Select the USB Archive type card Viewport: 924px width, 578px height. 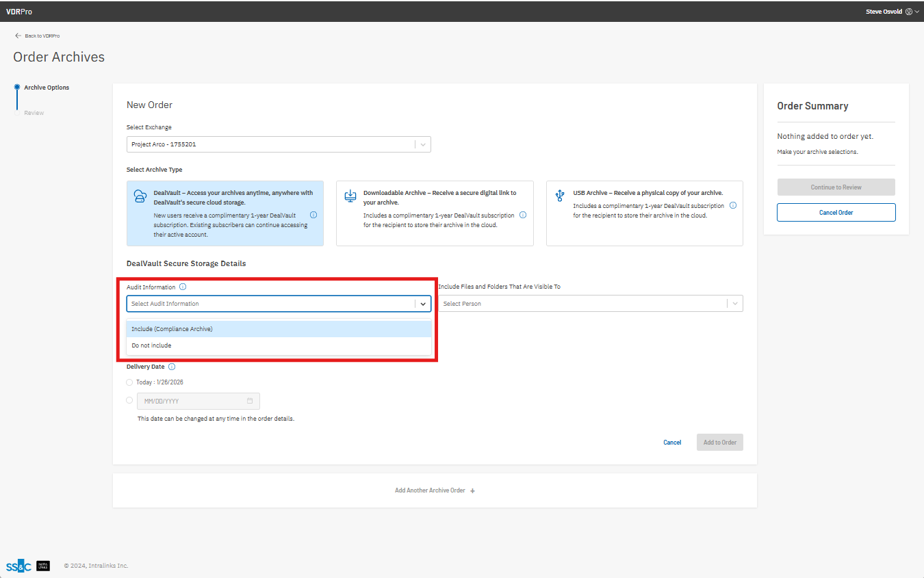coord(645,213)
